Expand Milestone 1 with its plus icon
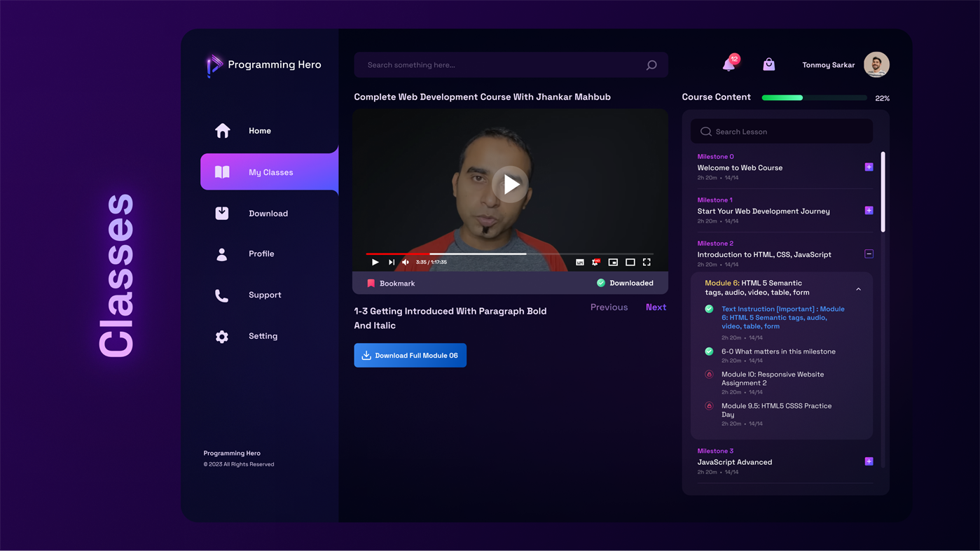 click(x=869, y=211)
